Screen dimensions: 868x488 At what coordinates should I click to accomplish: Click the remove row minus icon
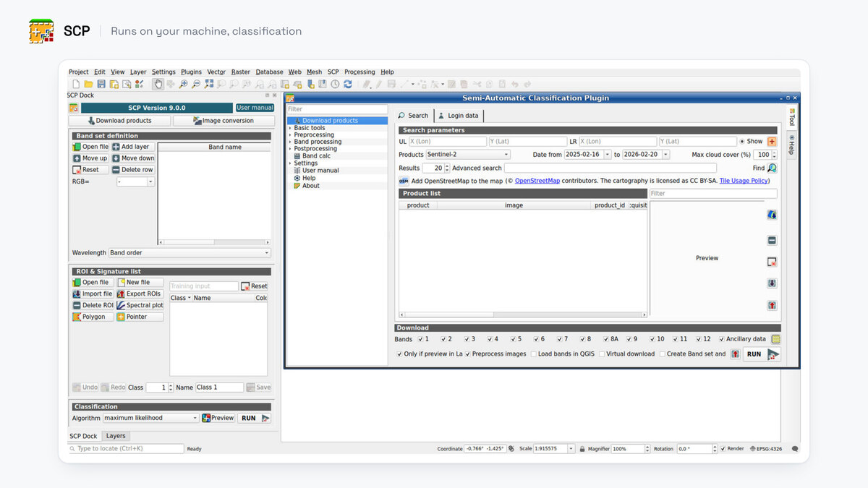point(772,241)
